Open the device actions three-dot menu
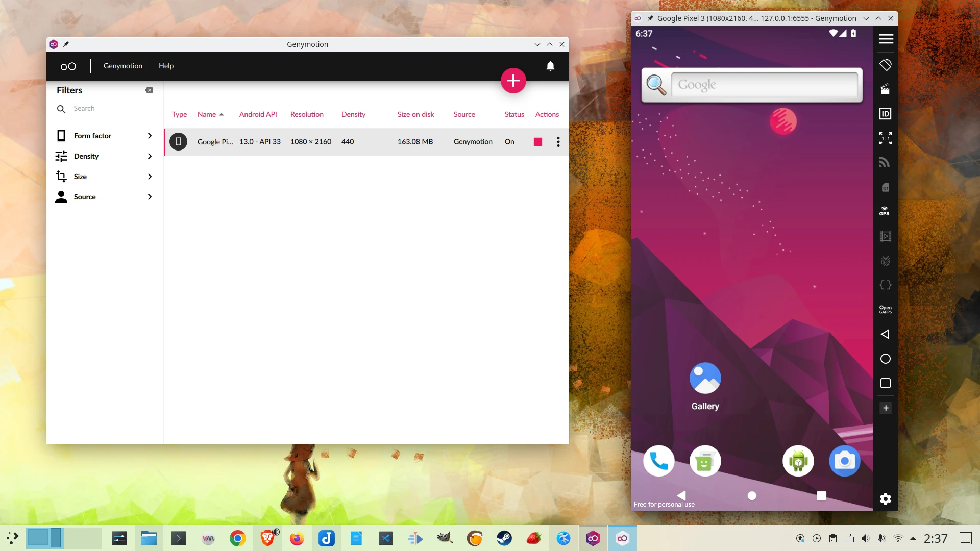The height and width of the screenshot is (551, 980). pyautogui.click(x=558, y=142)
